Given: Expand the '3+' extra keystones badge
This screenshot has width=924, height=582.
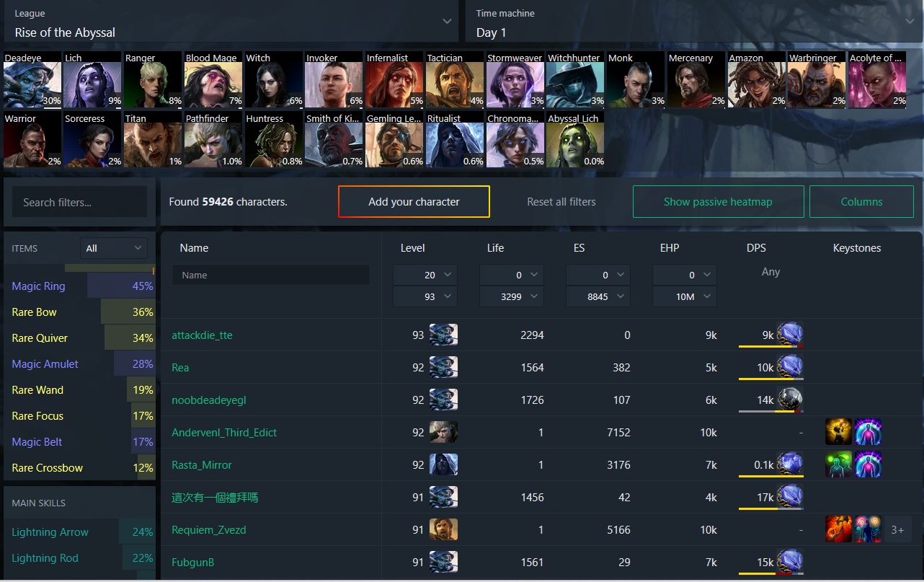Looking at the screenshot, I should 897,530.
